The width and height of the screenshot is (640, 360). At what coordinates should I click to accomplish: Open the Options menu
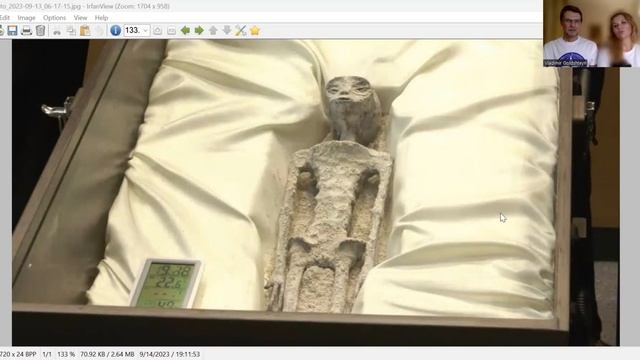54,18
